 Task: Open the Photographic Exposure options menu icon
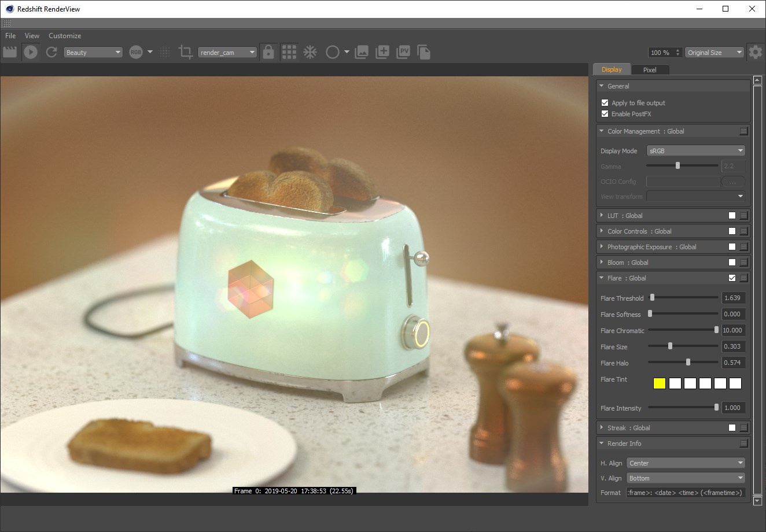coord(744,247)
